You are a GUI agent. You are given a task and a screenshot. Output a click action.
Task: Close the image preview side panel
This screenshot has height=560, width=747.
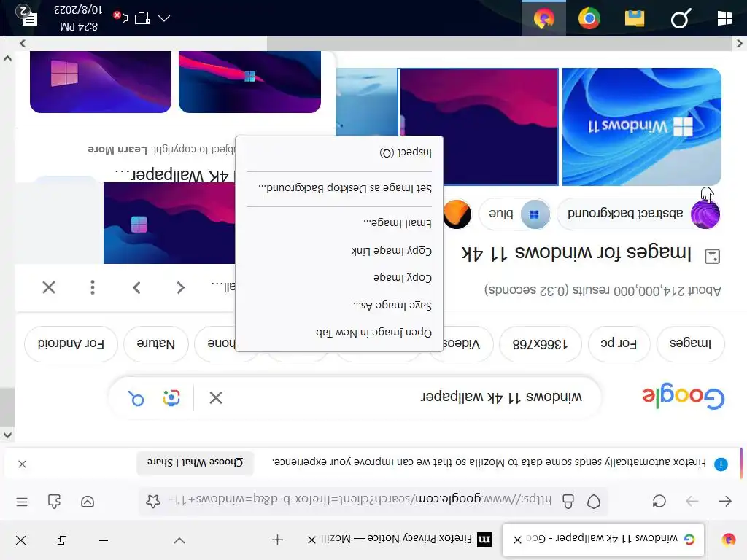(49, 287)
